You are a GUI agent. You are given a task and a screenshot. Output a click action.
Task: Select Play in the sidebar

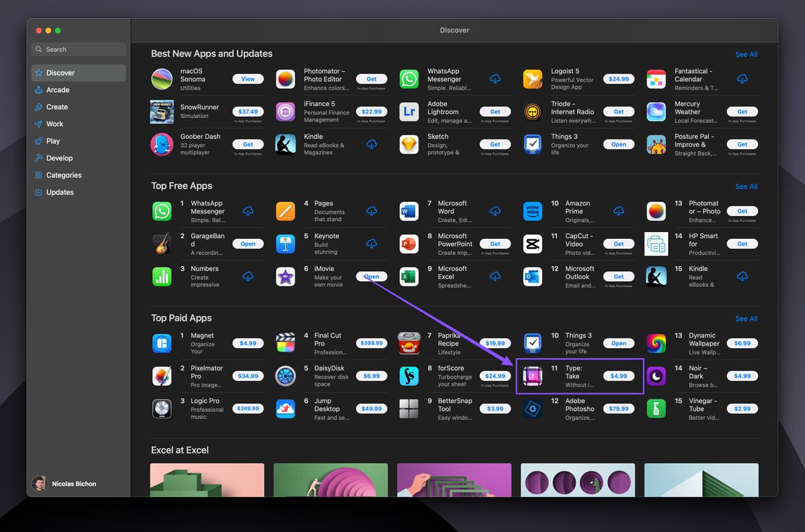point(78,141)
